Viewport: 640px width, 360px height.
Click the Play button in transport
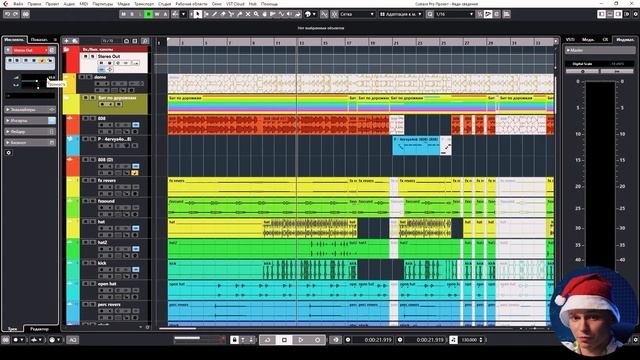pos(301,340)
